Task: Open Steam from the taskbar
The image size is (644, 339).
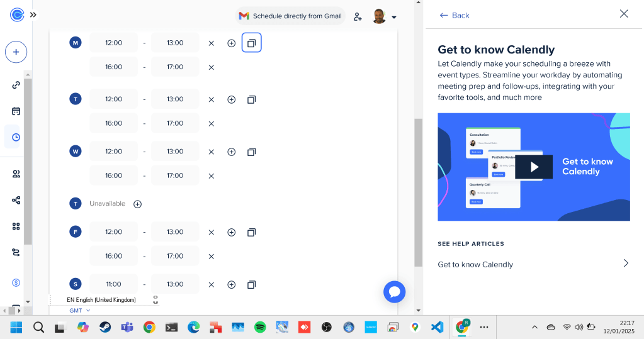Action: [x=105, y=328]
